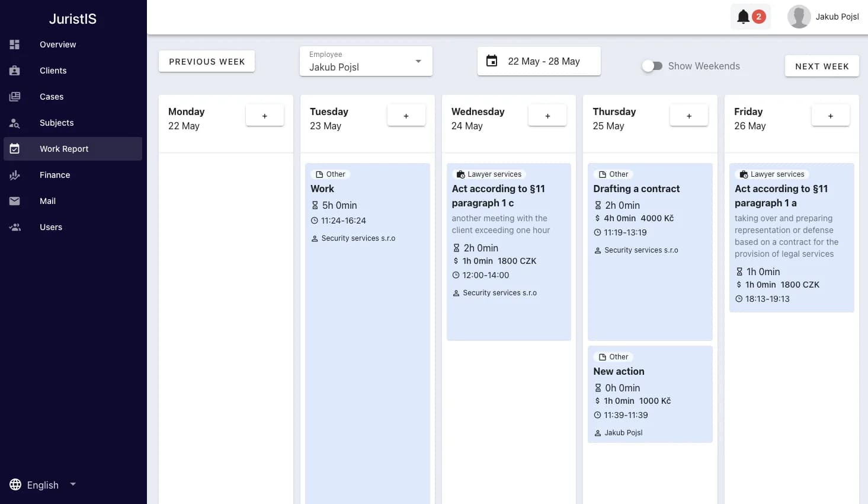Select Work Report in the sidebar
The image size is (868, 504).
coord(73,149)
